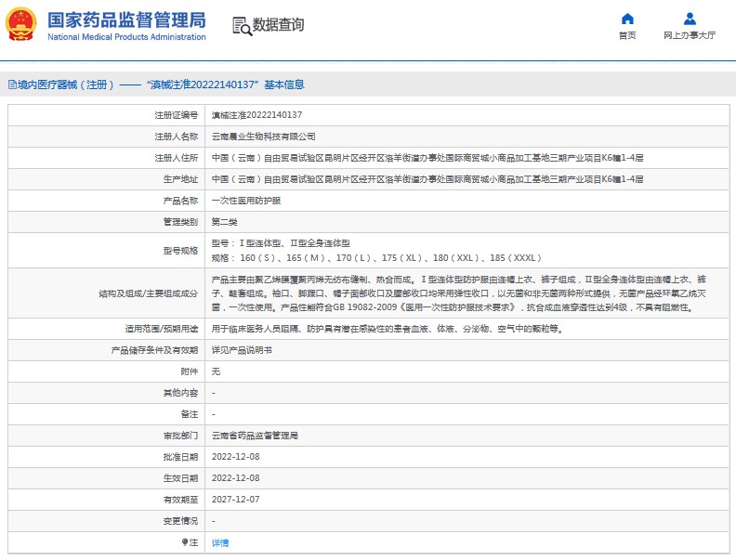Click management category value 第二类
Image resolution: width=736 pixels, height=560 pixels.
click(x=224, y=222)
